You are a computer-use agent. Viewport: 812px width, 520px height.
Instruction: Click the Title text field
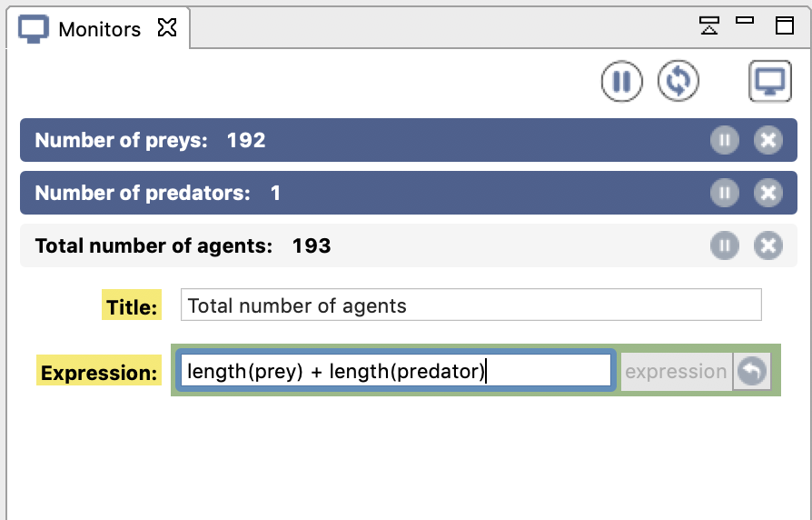(x=470, y=305)
